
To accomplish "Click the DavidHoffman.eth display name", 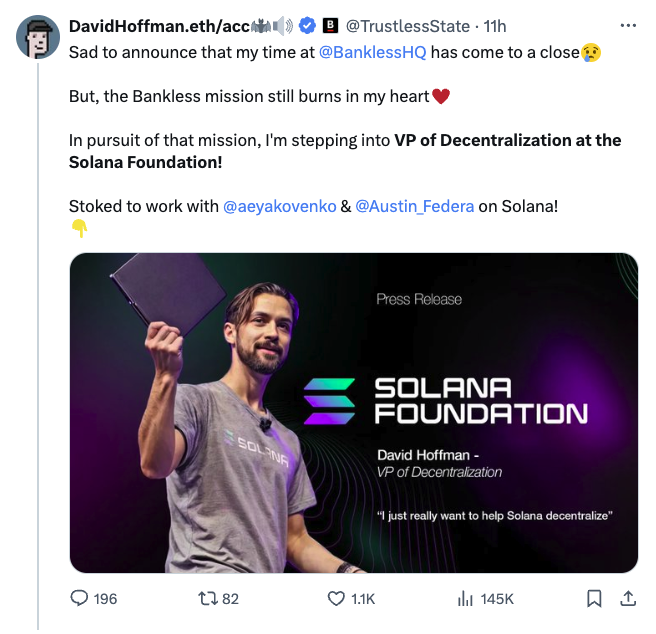I will [148, 26].
